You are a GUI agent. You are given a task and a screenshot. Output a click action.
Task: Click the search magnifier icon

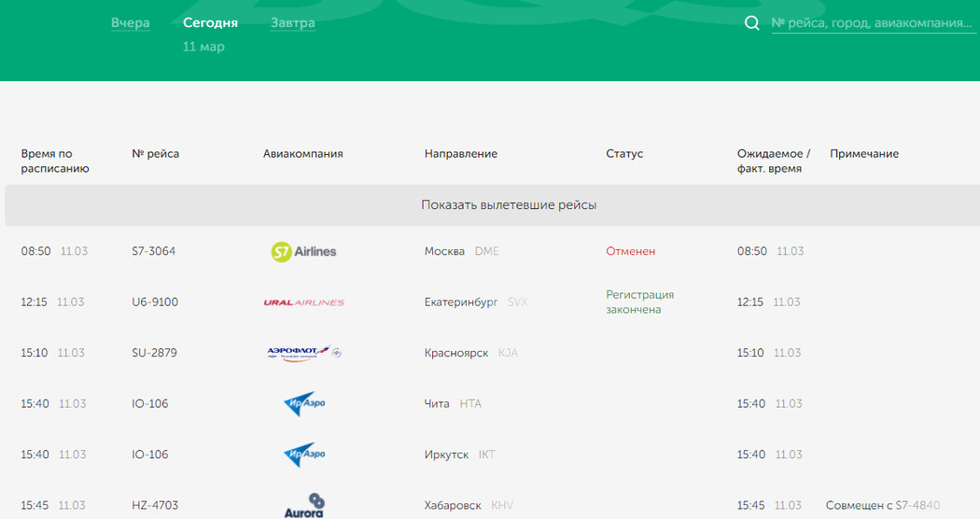[751, 23]
